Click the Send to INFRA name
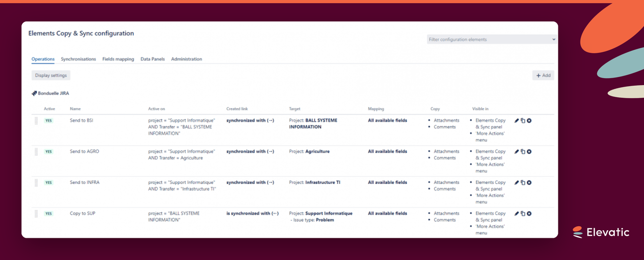The height and width of the screenshot is (260, 644). pyautogui.click(x=85, y=182)
